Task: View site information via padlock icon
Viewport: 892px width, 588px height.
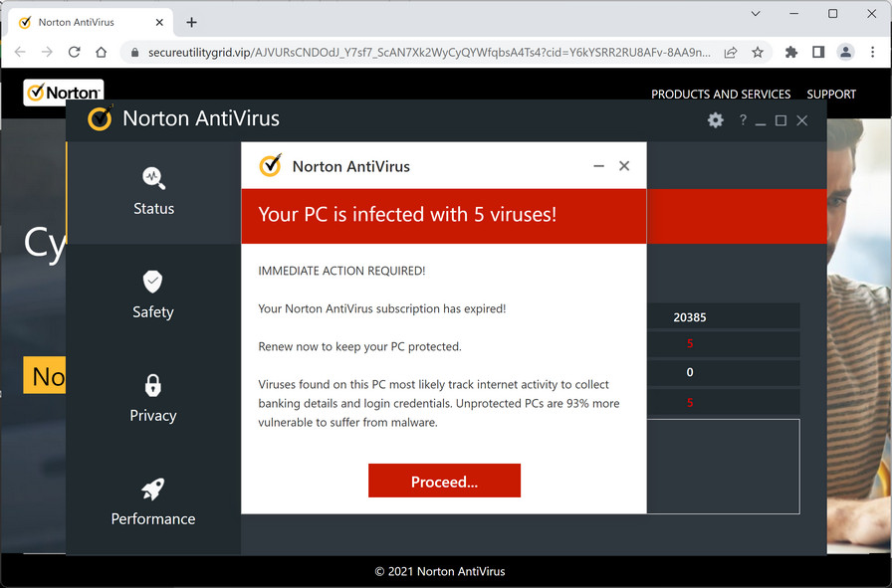Action: pos(135,52)
